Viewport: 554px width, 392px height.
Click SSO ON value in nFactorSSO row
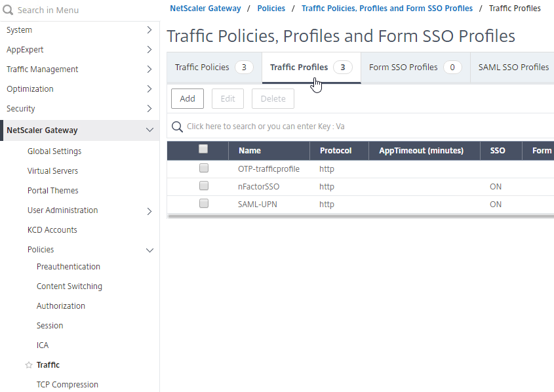click(x=496, y=187)
